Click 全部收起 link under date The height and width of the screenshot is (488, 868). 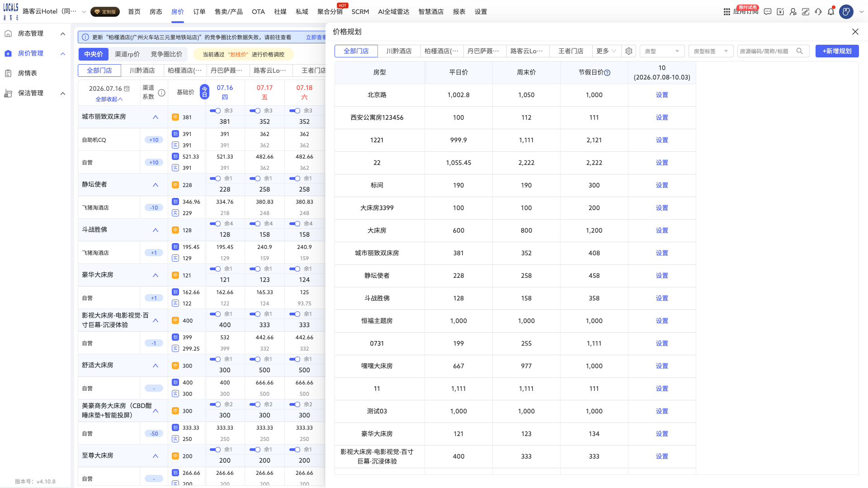click(x=109, y=99)
